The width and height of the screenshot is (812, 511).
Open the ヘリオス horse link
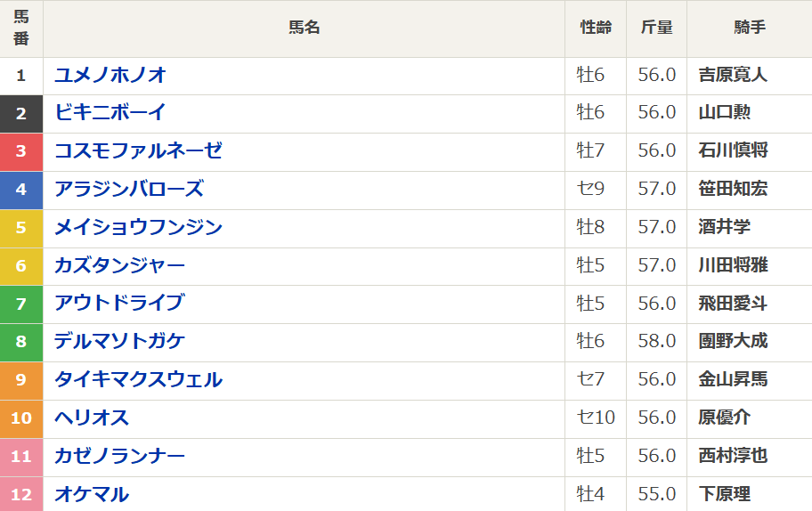[x=92, y=418]
